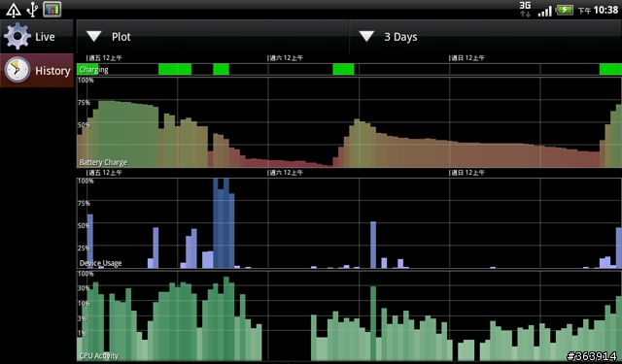Tap the battery monitor app notification icon

click(x=52, y=10)
